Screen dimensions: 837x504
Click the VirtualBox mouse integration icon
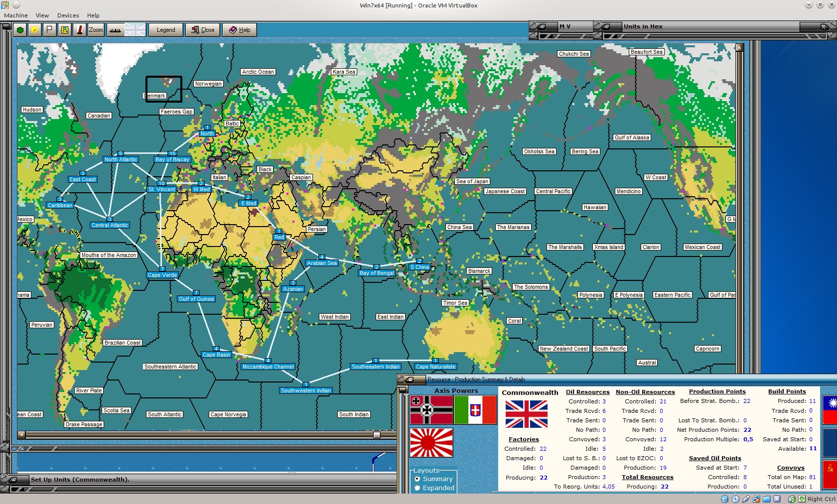(792, 499)
